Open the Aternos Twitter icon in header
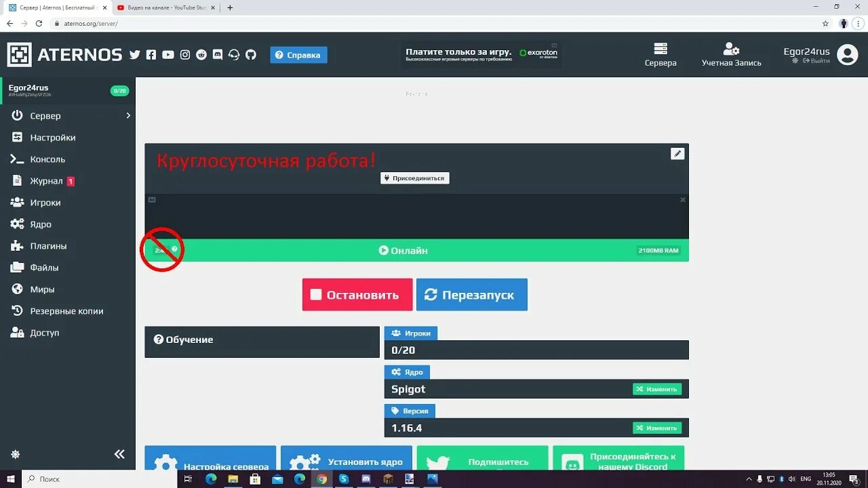The image size is (868, 488). (x=135, y=55)
